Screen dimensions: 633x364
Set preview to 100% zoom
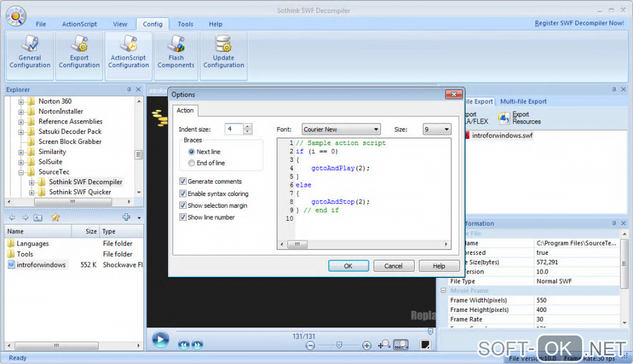coord(401,345)
